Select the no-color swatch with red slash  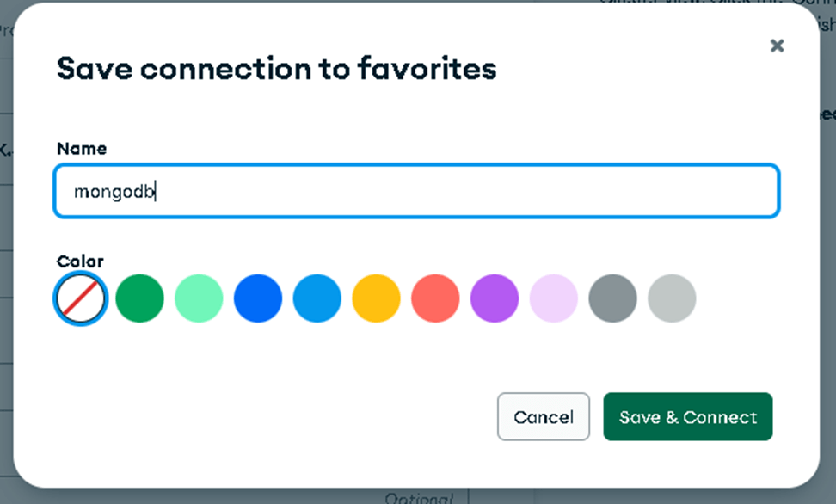(81, 298)
